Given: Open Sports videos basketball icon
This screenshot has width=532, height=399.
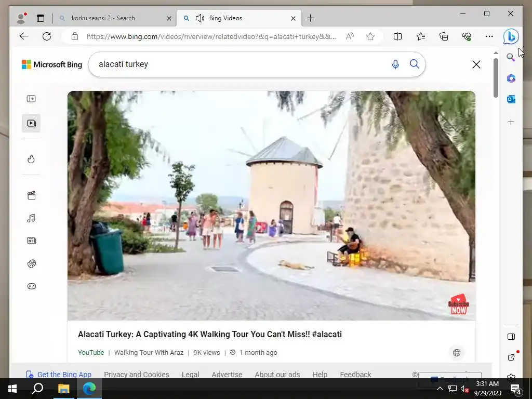Looking at the screenshot, I should 31,263.
